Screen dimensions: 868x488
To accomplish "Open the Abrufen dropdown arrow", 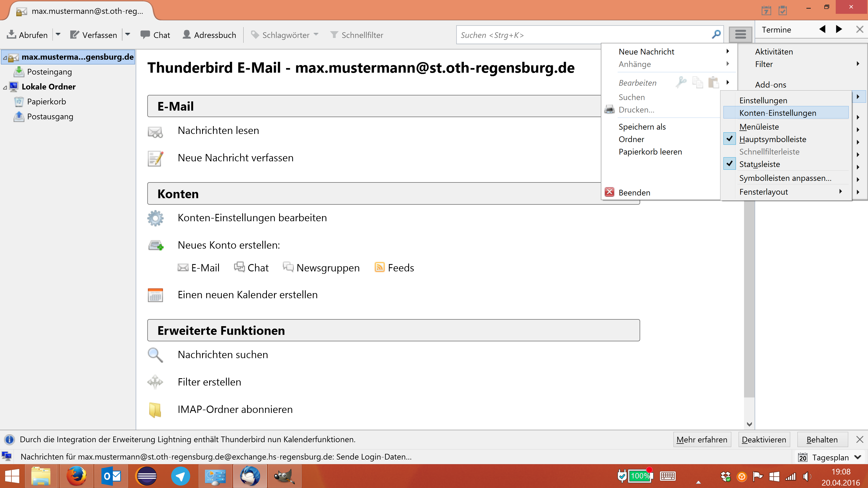I will [x=58, y=35].
